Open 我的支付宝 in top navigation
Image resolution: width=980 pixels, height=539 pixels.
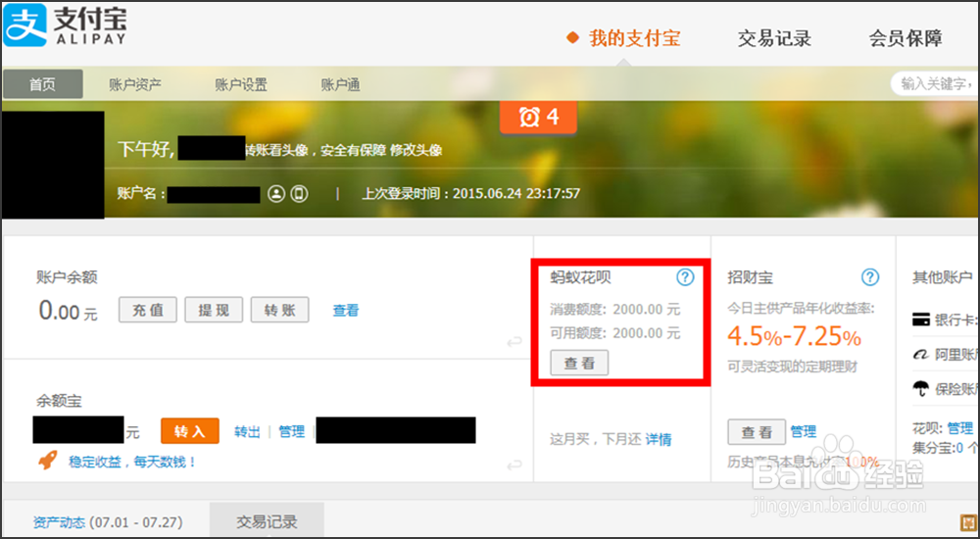[x=634, y=38]
